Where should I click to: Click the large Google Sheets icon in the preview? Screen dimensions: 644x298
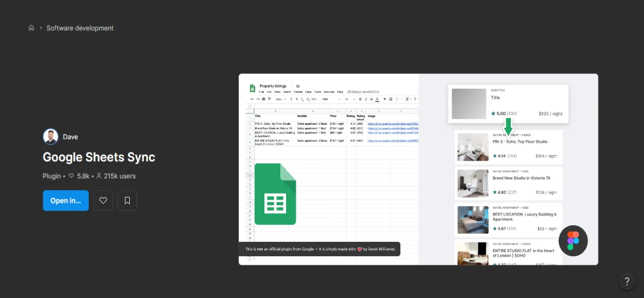[275, 194]
